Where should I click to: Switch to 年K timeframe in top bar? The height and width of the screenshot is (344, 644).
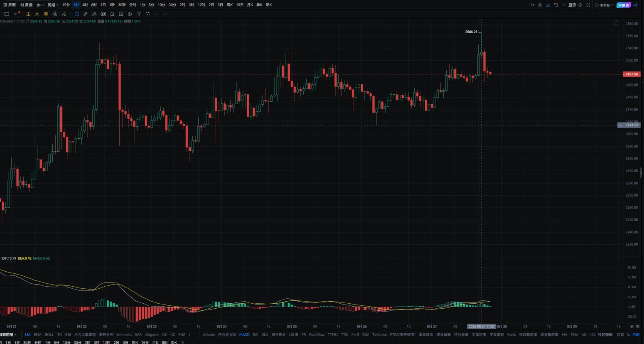[269, 5]
